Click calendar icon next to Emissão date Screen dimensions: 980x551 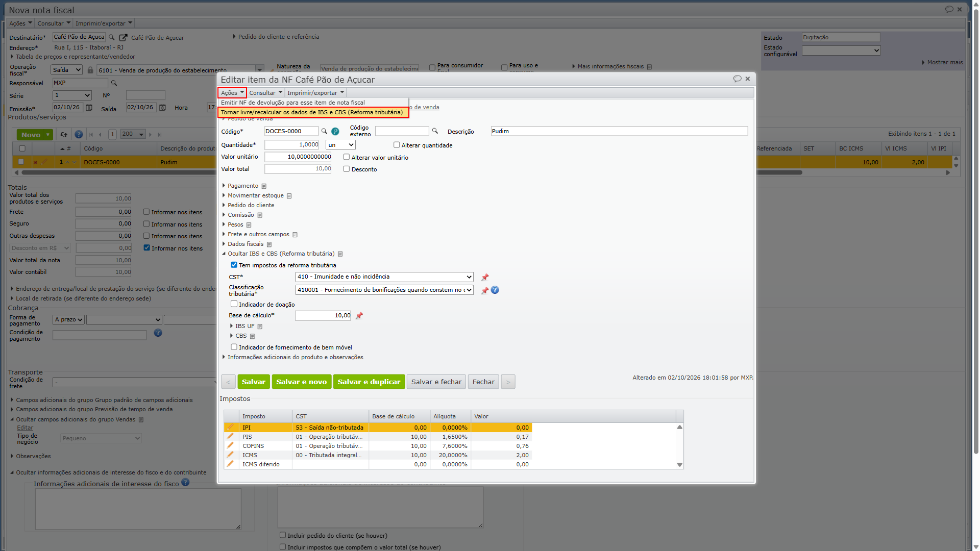pyautogui.click(x=89, y=108)
